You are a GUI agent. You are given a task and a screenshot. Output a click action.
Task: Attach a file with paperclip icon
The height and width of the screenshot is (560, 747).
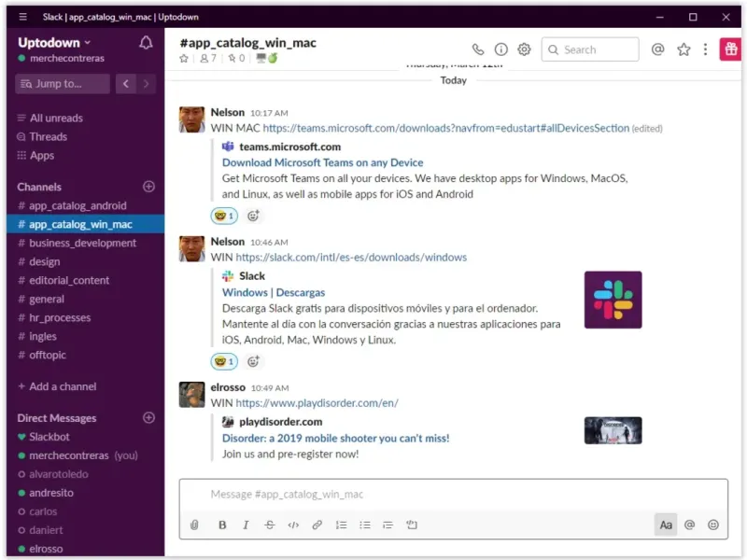coord(194,525)
